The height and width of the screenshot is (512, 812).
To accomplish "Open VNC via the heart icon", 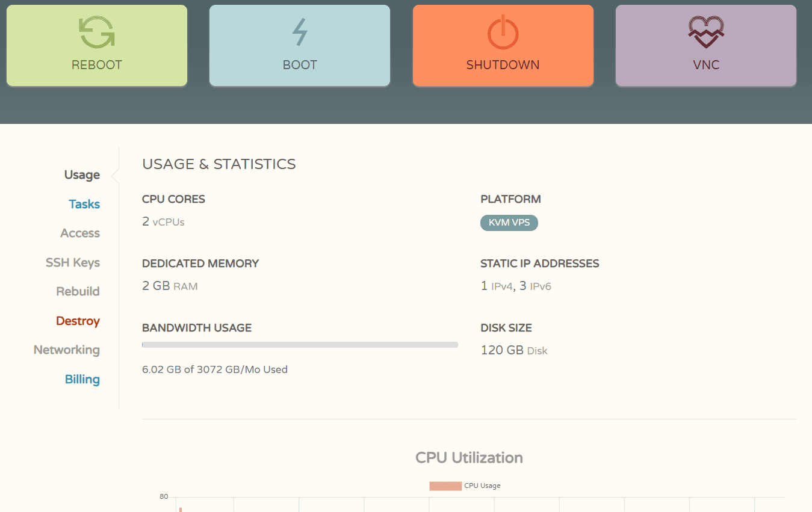I will coord(706,32).
